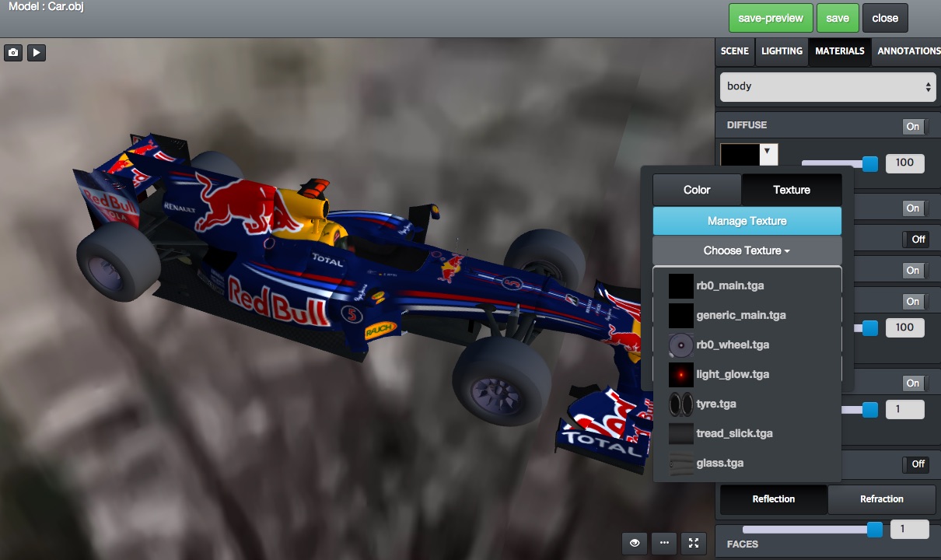Open the body material dropdown
The image size is (941, 560).
point(828,86)
